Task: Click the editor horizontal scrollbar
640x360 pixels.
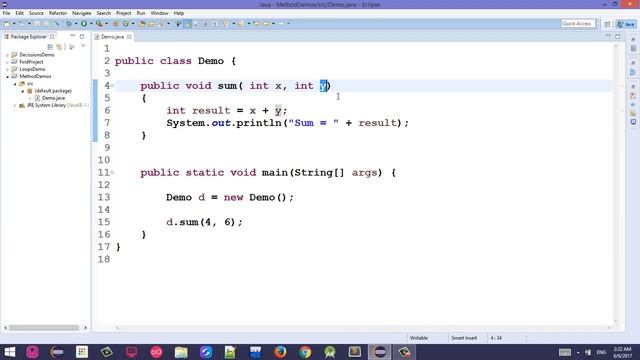Action: click(363, 327)
